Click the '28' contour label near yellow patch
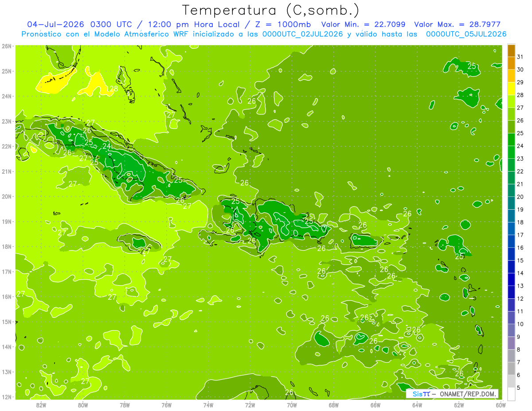The width and height of the screenshot is (532, 411). (x=113, y=89)
